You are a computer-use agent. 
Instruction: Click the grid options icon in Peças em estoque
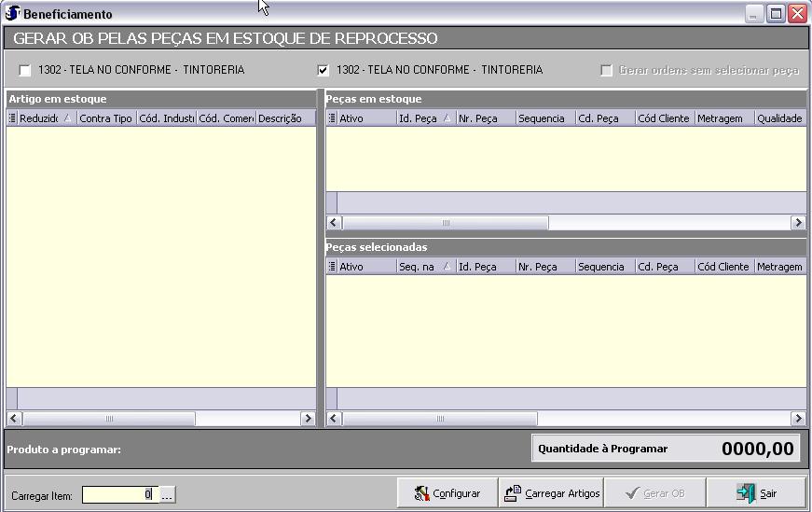pos(331,118)
